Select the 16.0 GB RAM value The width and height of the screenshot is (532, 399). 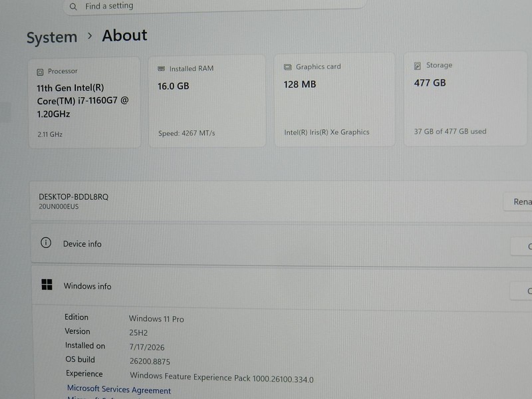click(174, 86)
